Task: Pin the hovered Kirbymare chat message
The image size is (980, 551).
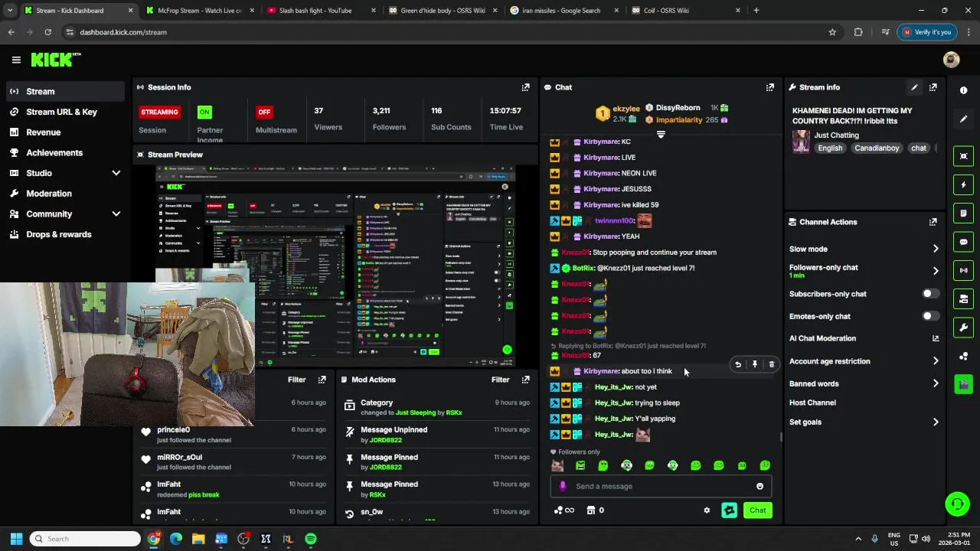Action: (754, 365)
